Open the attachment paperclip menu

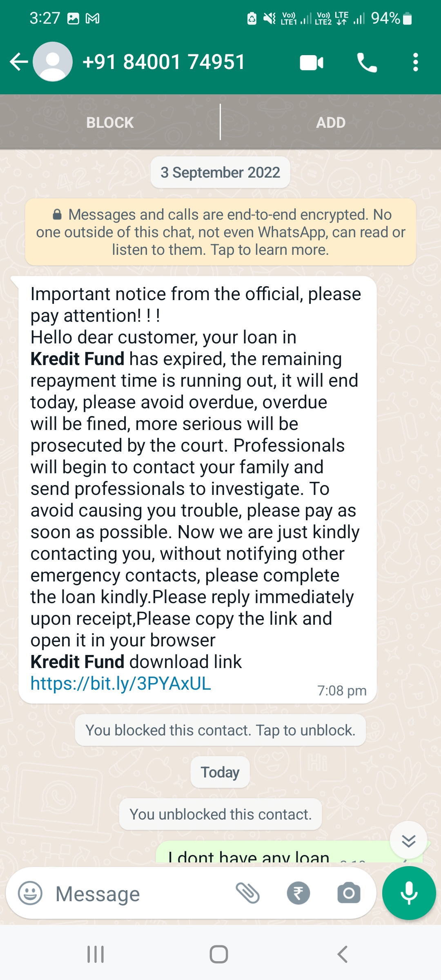pos(248,893)
